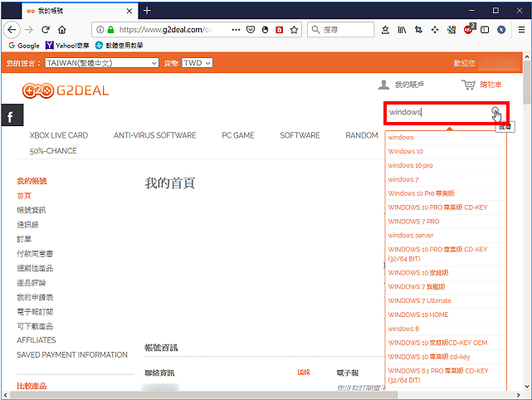Open 訂單 in account sidebar

click(x=24, y=239)
